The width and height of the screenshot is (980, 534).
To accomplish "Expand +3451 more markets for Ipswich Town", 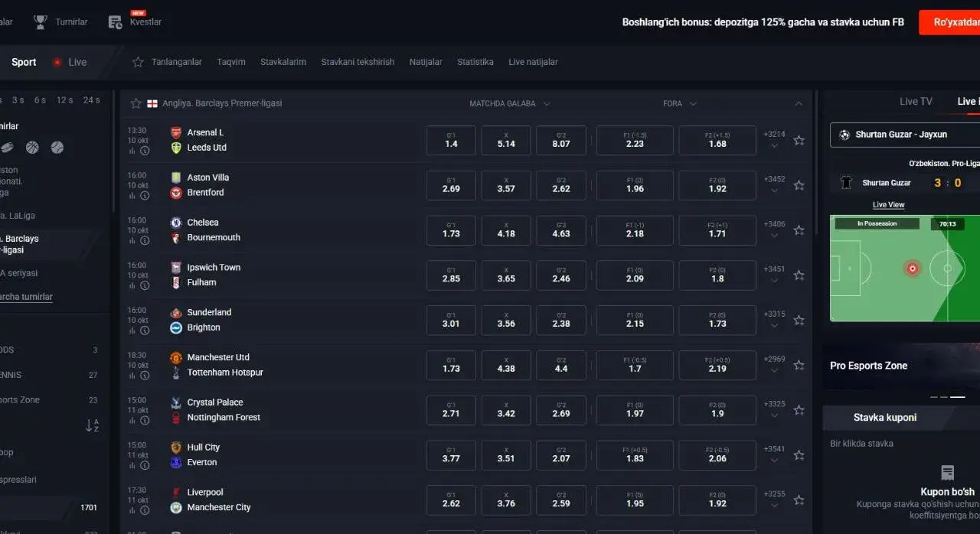I will click(x=774, y=275).
